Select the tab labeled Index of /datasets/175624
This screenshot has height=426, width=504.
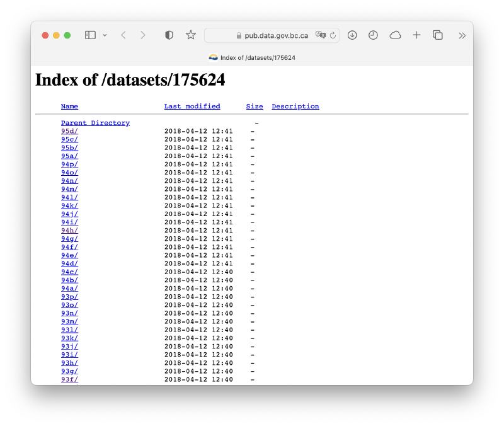pos(252,57)
